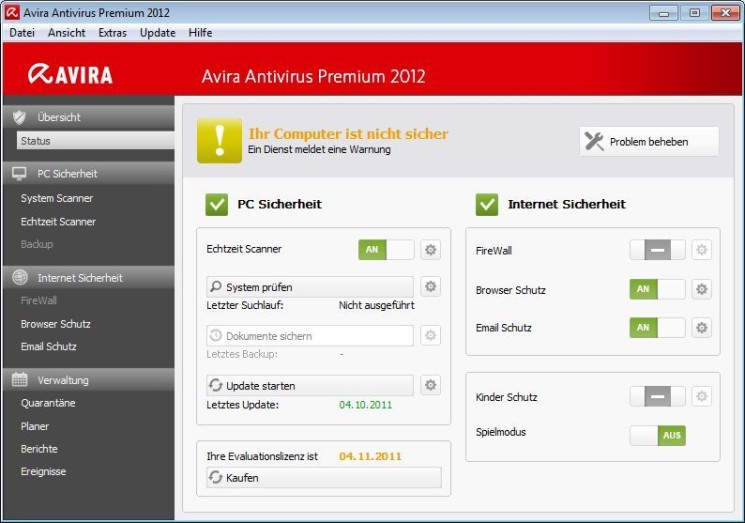The height and width of the screenshot is (523, 745).
Task: Open the Extras menu
Action: [113, 33]
